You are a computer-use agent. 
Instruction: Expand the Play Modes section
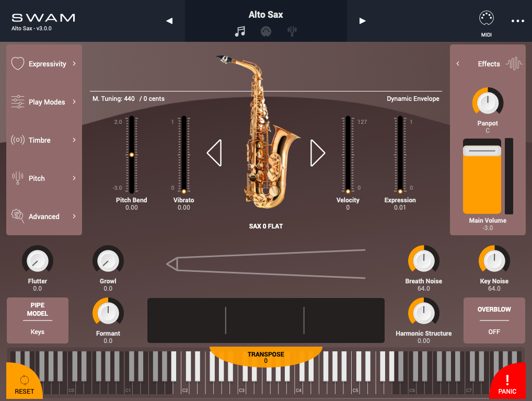tap(44, 102)
